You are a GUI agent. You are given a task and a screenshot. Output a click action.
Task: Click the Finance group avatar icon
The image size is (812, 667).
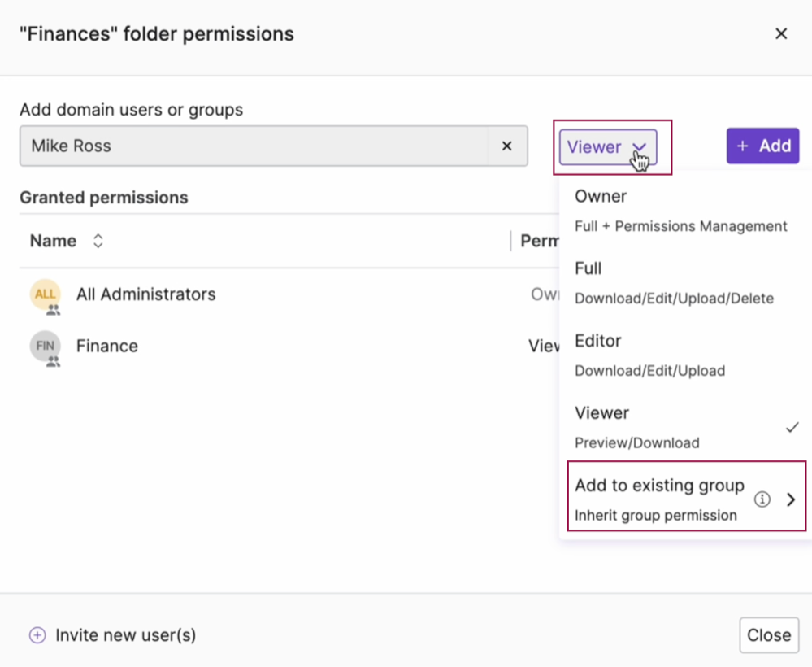tap(45, 346)
